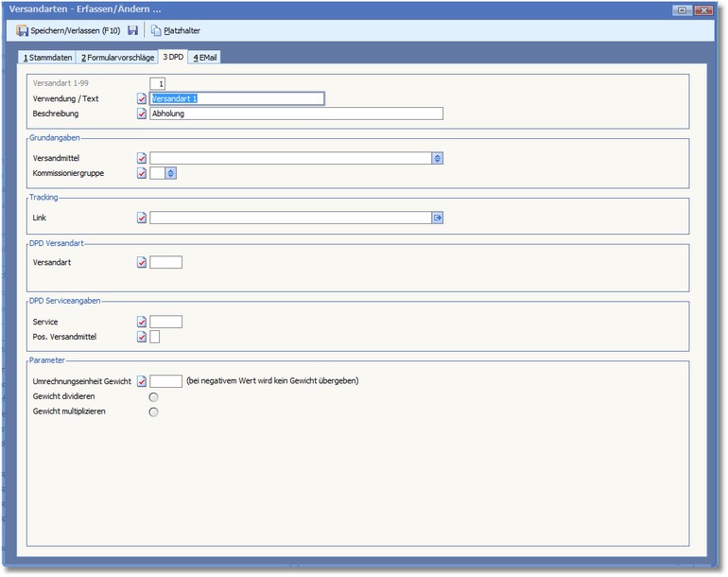Toggle the checkbox beside Beschreibung
This screenshot has width=728, height=577.
click(x=142, y=114)
